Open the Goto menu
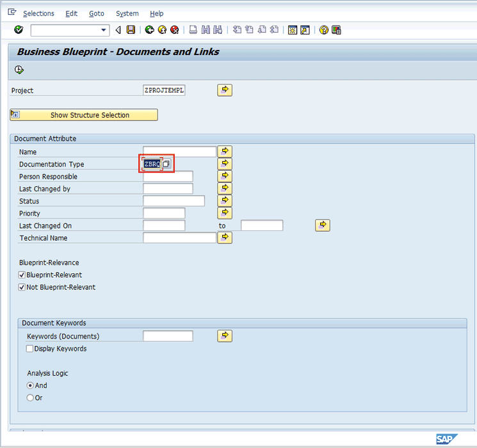Viewport: 477px width, 448px height. 97,13
